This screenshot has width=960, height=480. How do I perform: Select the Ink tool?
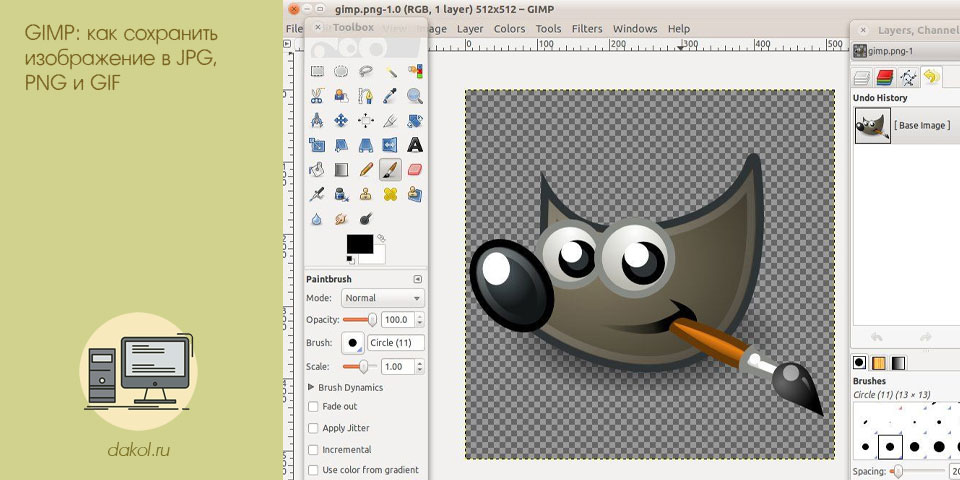click(x=341, y=194)
